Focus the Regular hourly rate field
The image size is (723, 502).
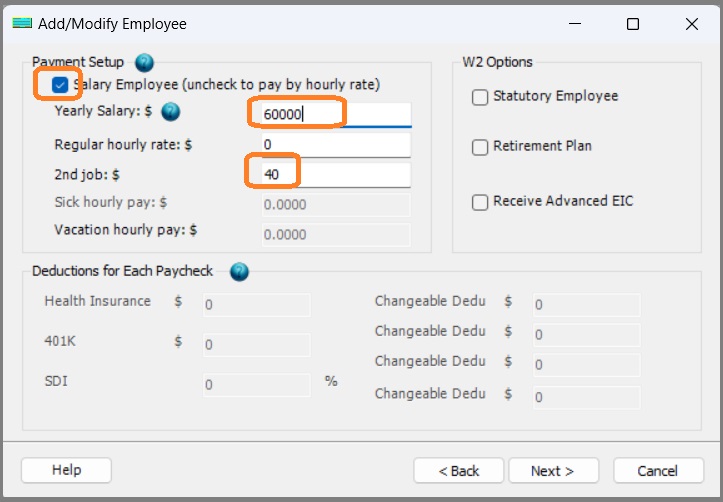tap(333, 145)
